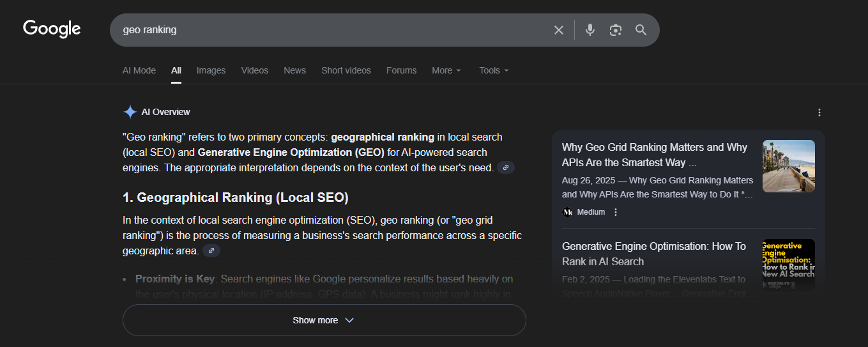
Task: Click heading '1. Geographical Ranking (Local SEO)'
Action: click(236, 197)
